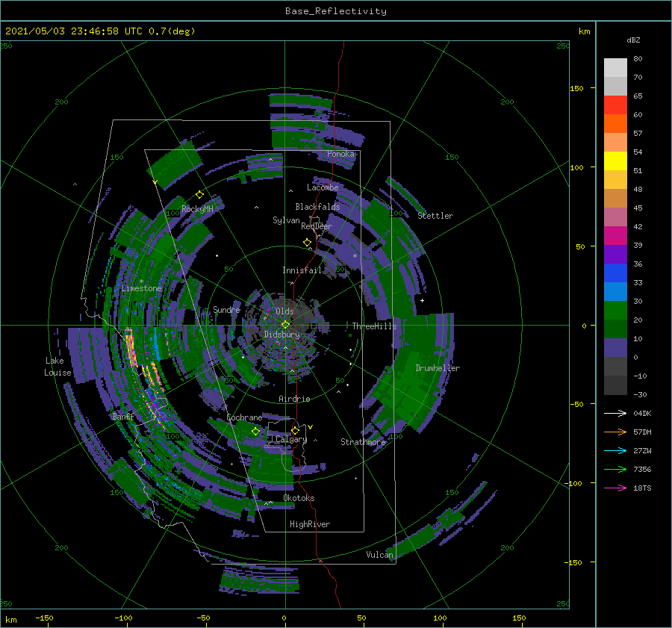Screen dimensions: 672x628
Task: Click the Strathmore city label
Action: click(x=364, y=442)
